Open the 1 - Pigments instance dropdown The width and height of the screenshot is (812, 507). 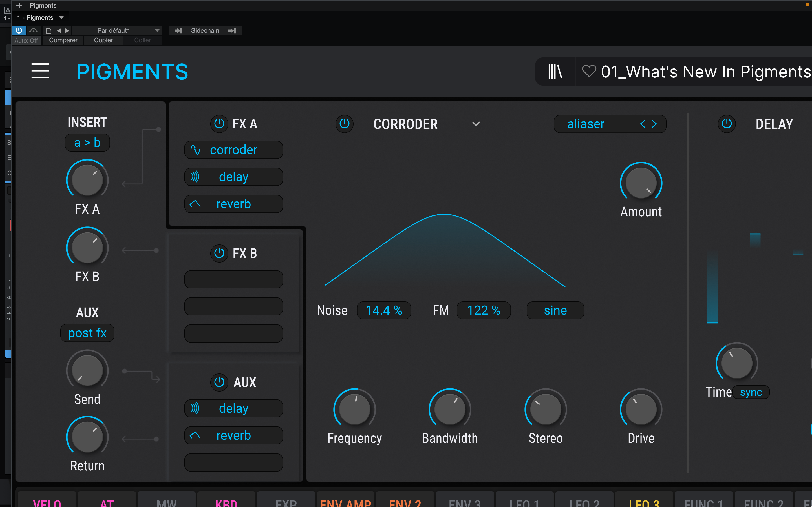61,17
